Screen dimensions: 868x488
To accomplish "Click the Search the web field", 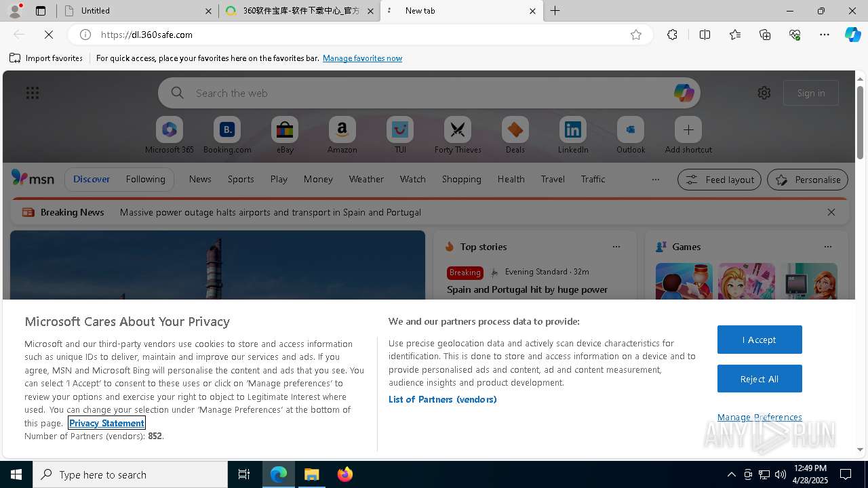I will (429, 93).
